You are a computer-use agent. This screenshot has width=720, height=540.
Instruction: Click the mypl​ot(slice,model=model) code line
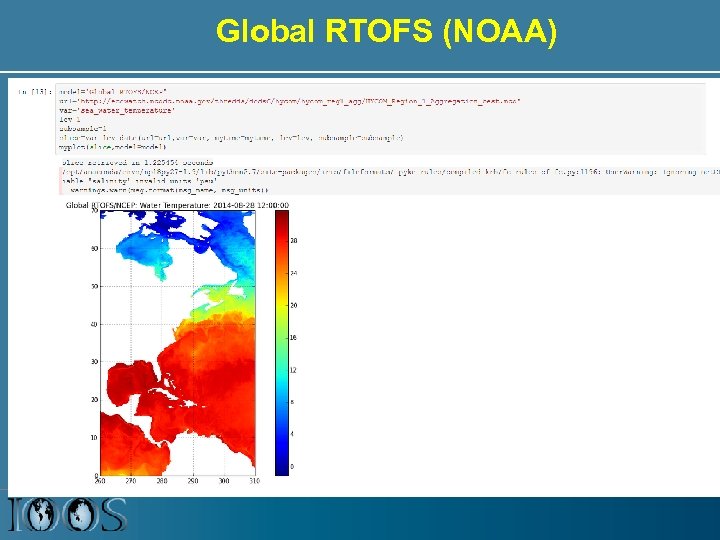point(112,147)
